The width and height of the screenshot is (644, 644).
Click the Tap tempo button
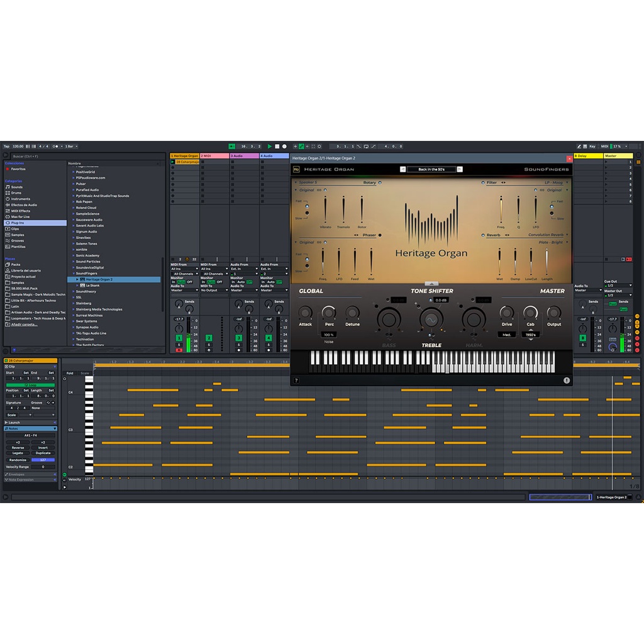tap(6, 146)
